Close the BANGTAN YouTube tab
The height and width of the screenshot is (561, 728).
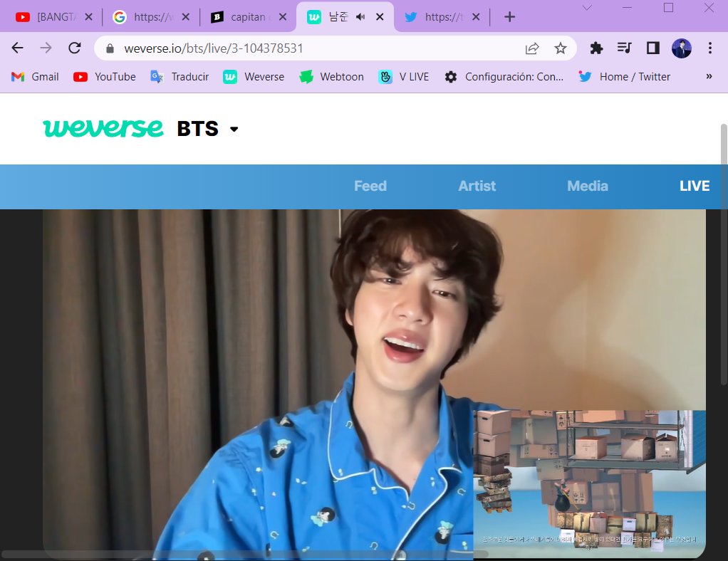click(x=88, y=17)
